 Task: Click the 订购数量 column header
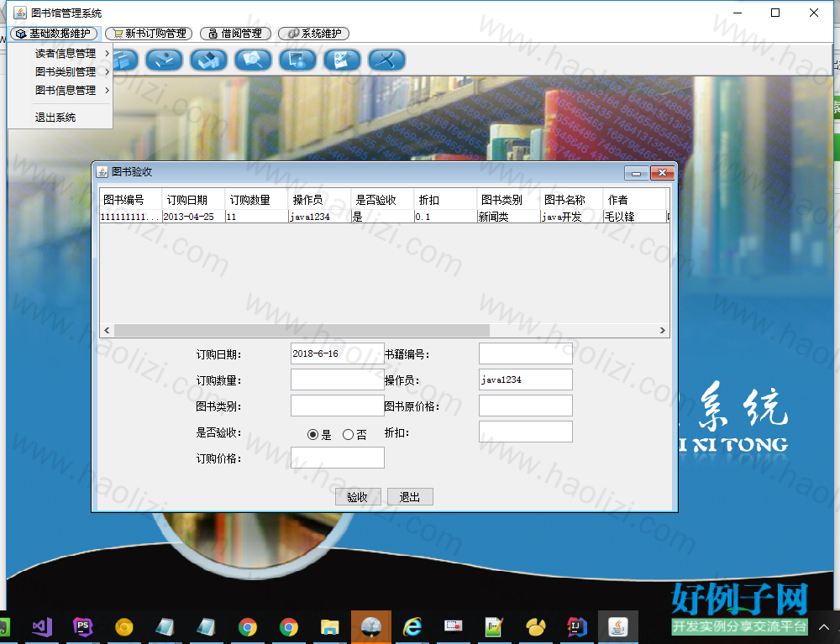coord(256,200)
